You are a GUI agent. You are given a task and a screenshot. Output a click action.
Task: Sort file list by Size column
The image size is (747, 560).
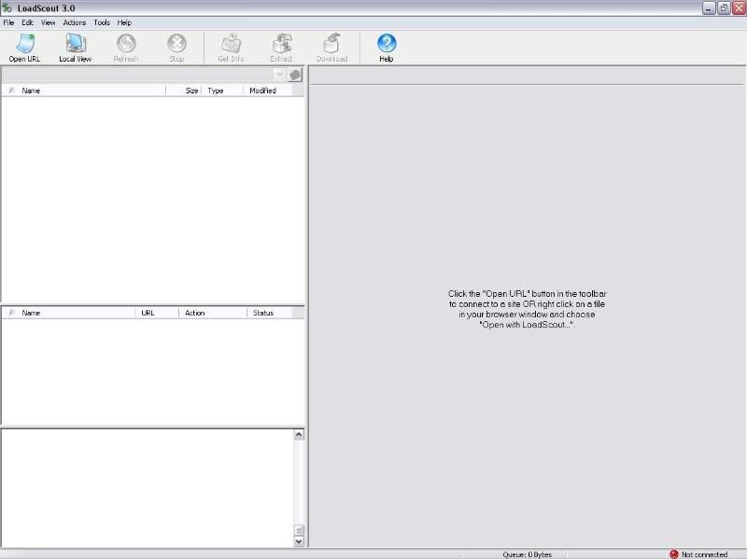coord(184,91)
